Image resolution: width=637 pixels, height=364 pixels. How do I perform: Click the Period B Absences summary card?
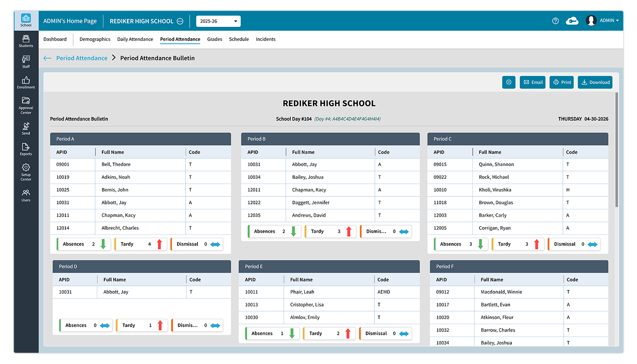[x=274, y=232]
